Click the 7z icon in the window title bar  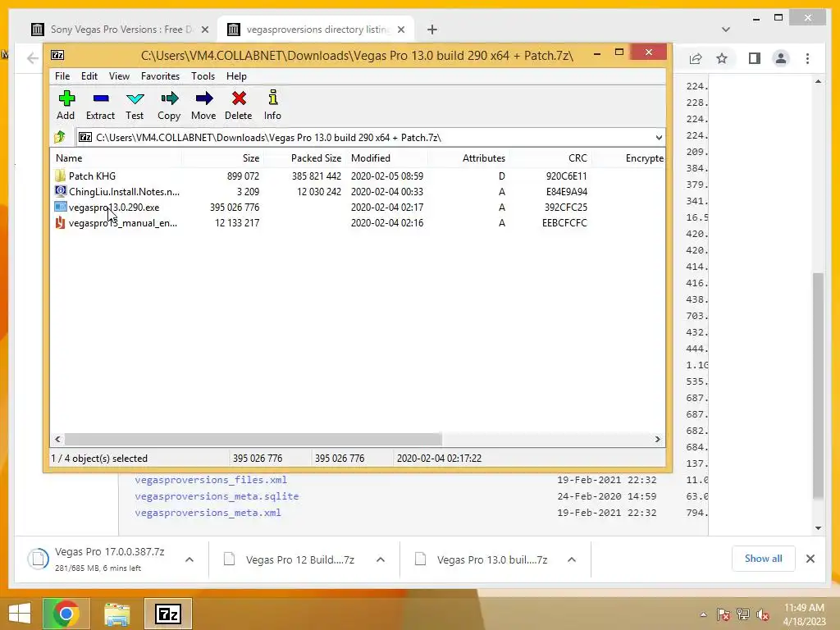(57, 55)
